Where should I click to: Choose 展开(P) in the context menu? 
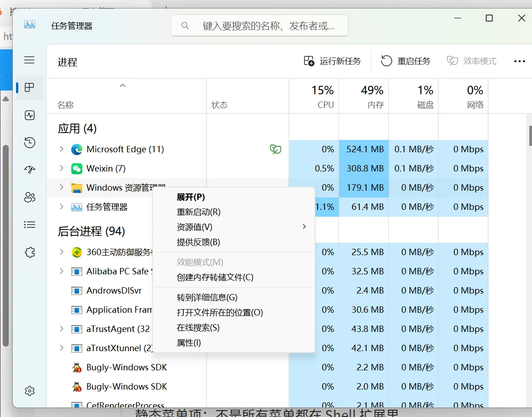point(234,197)
